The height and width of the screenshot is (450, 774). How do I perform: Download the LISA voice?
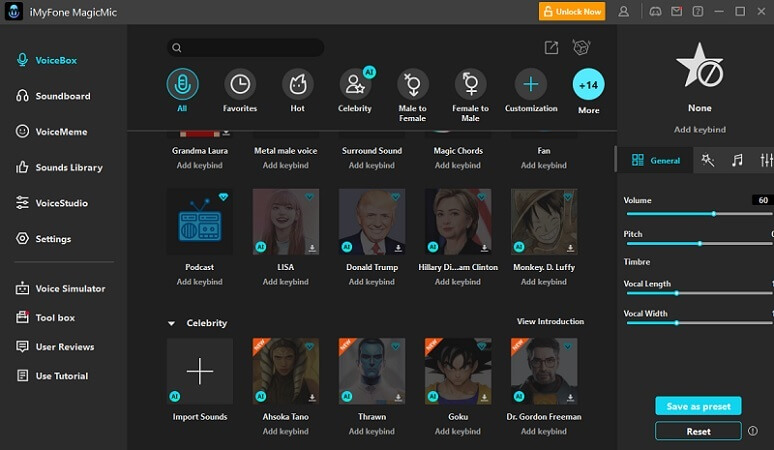[312, 248]
